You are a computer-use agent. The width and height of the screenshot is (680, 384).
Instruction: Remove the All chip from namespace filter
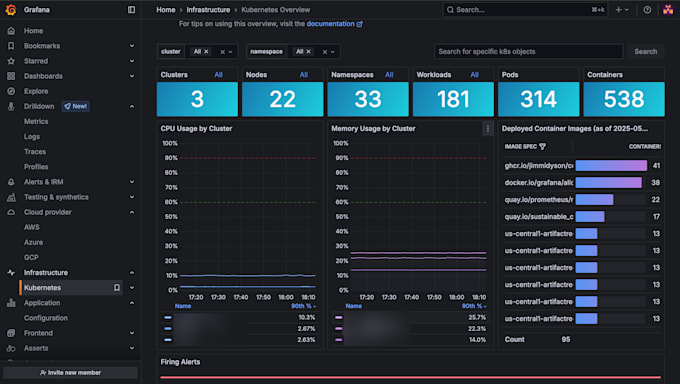[309, 52]
